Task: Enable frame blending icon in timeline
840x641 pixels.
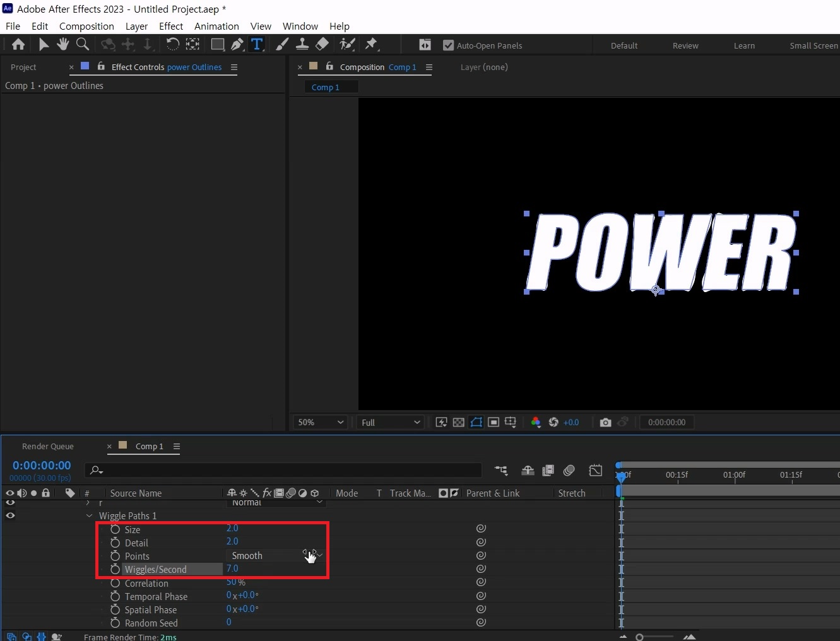Action: pos(548,471)
